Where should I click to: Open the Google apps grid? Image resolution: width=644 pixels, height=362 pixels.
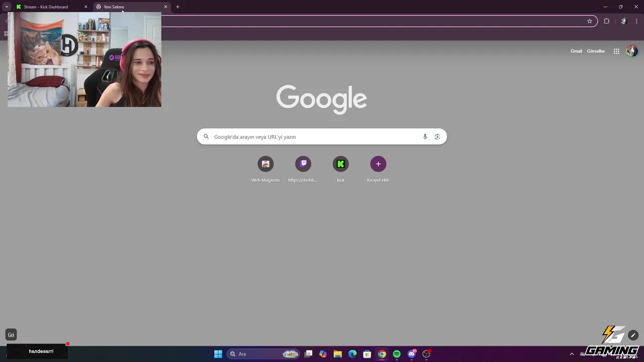(x=616, y=51)
